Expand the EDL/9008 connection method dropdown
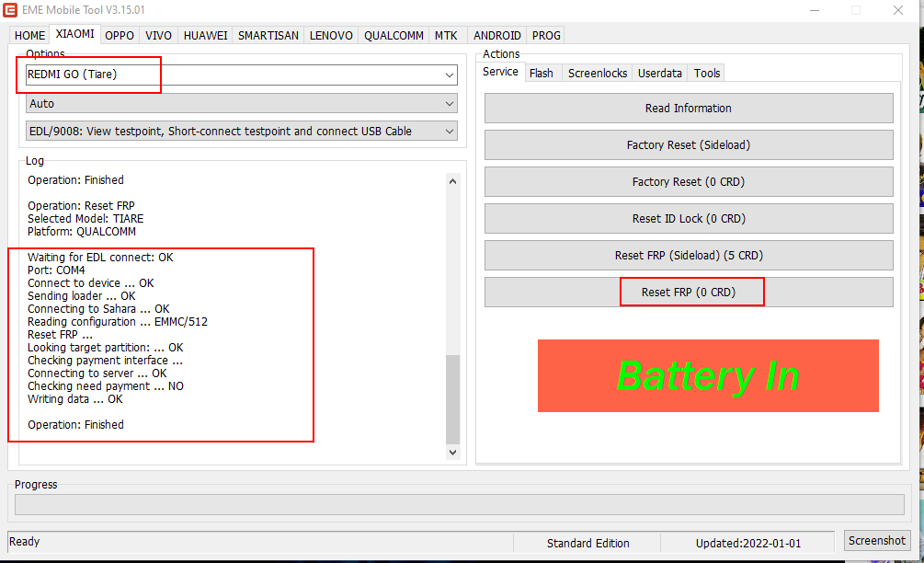This screenshot has height=563, width=924. 242,131
